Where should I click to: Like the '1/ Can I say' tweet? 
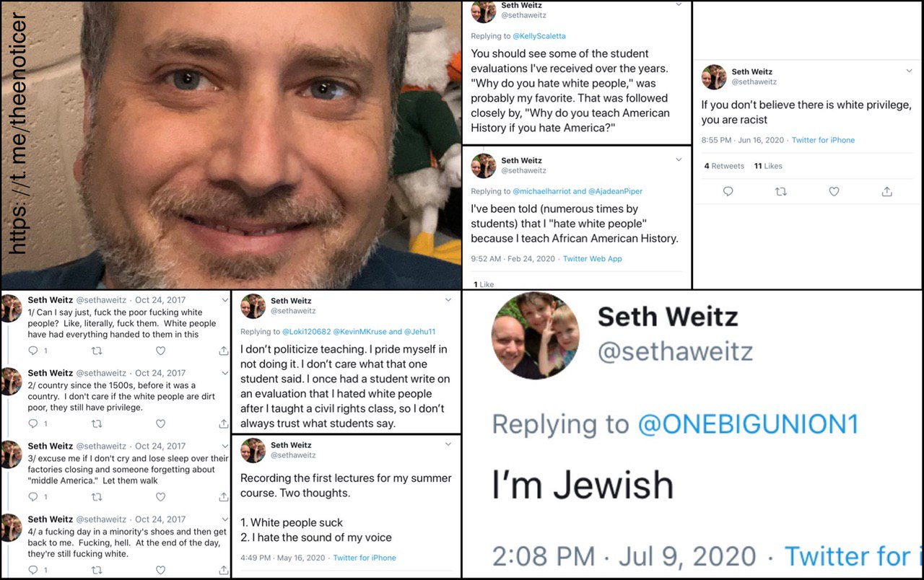click(160, 351)
